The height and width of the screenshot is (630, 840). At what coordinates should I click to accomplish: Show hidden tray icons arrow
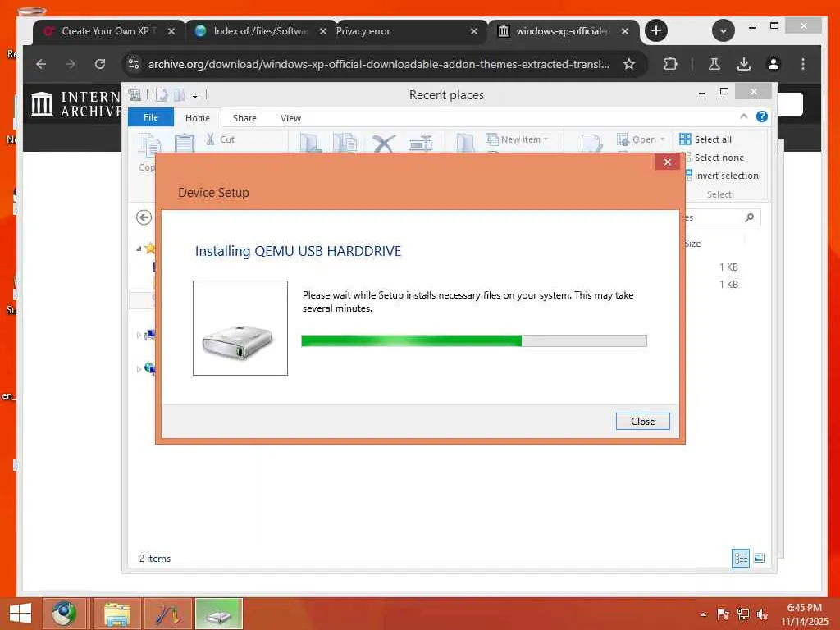coord(703,614)
